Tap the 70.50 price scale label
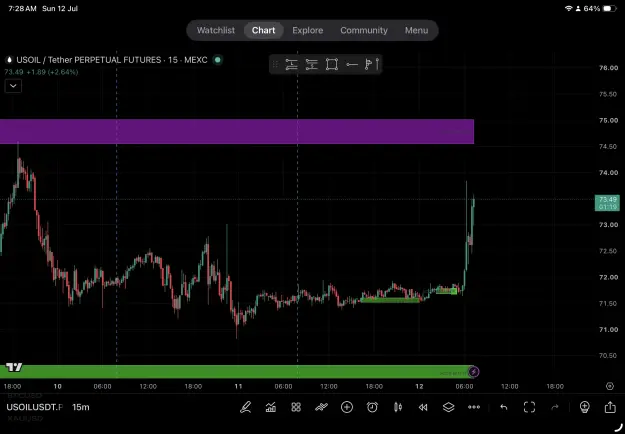625x434 pixels. point(608,356)
